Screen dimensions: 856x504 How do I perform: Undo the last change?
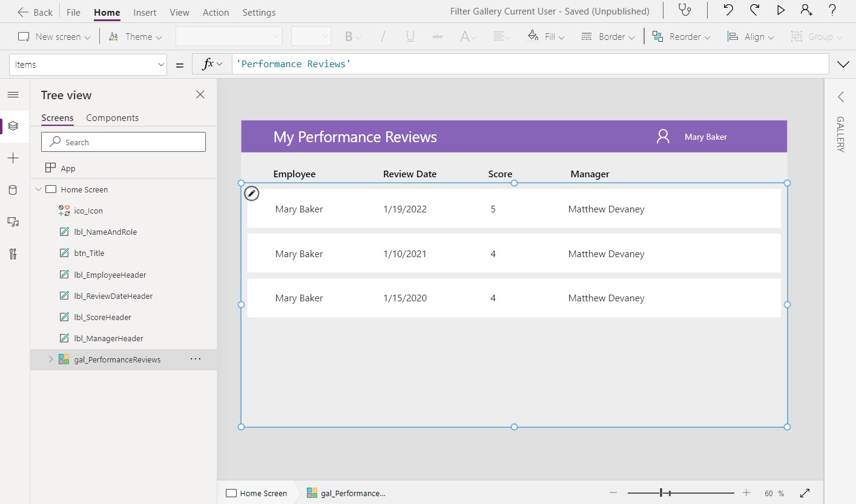click(x=728, y=10)
